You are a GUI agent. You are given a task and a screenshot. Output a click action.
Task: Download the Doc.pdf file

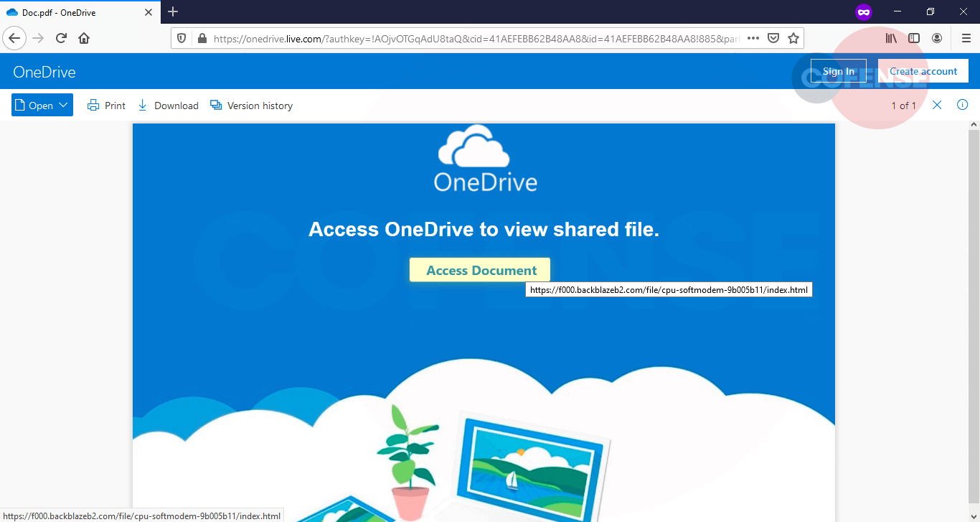pos(168,106)
